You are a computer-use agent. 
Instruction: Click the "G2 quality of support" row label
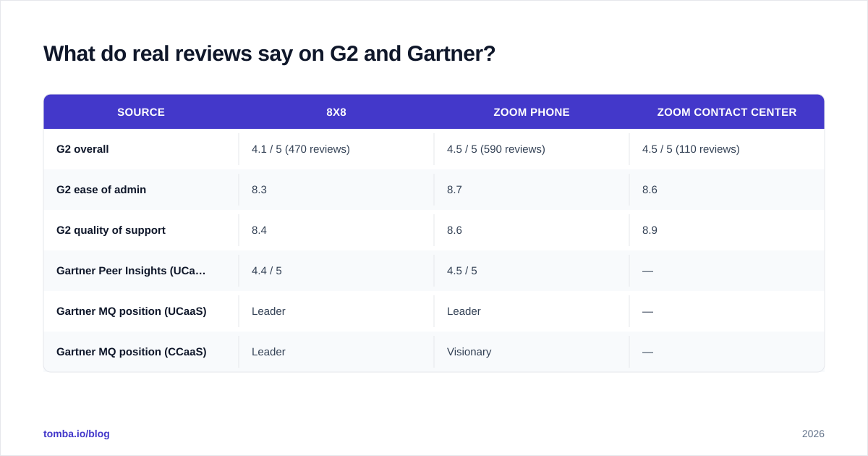111,230
